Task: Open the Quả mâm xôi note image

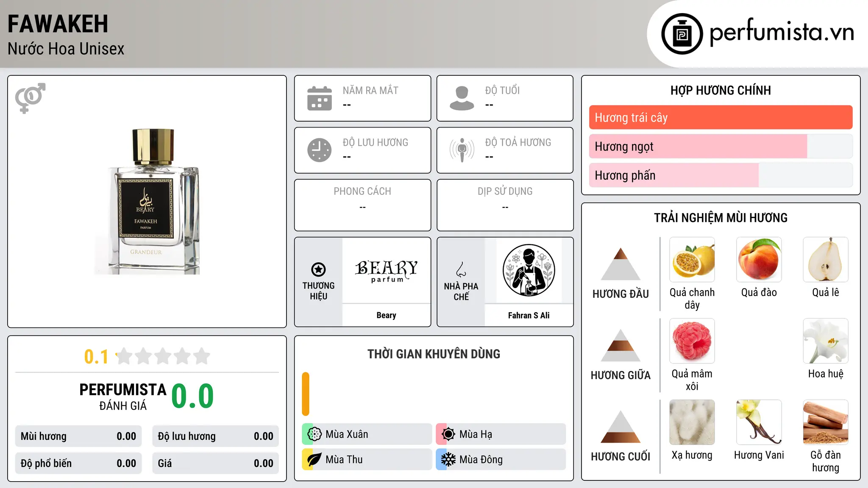Action: coord(692,341)
